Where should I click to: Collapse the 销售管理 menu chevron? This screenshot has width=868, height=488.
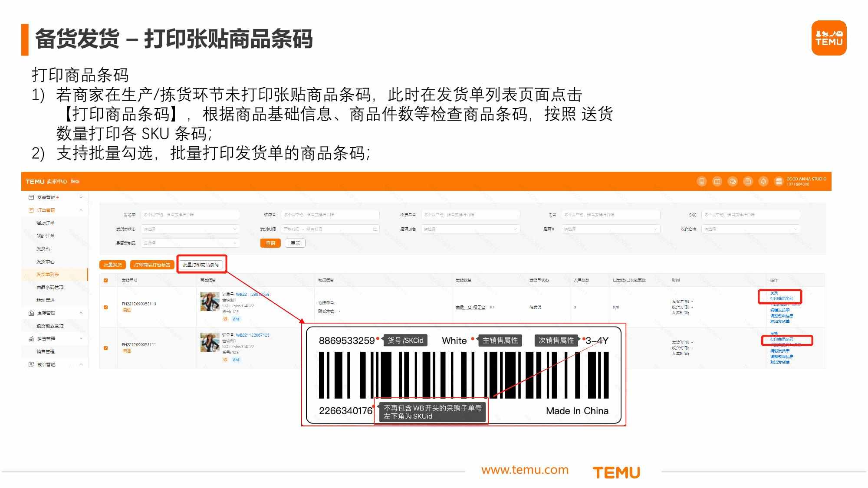[81, 339]
